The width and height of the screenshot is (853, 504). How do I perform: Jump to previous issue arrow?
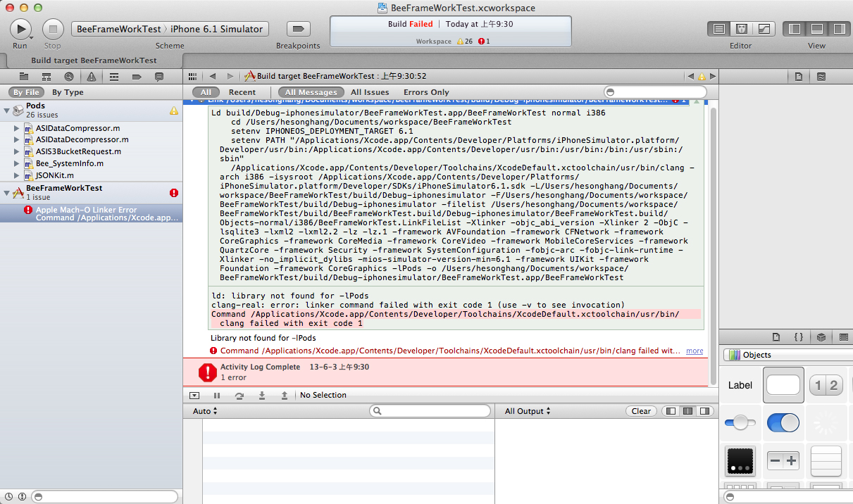[690, 76]
